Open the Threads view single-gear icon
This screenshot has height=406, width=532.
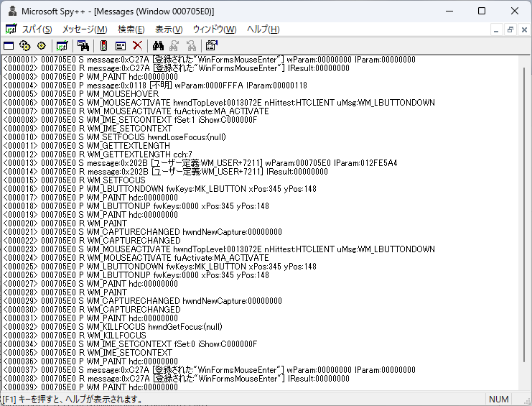coord(42,45)
